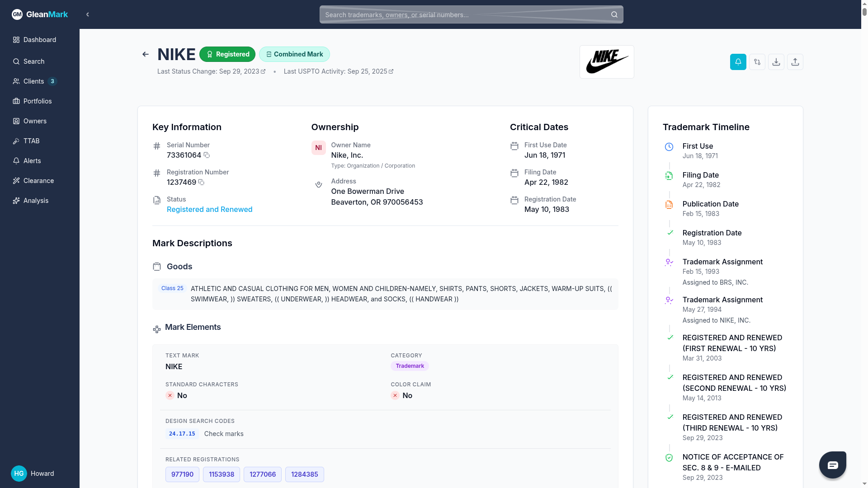Open the Last Status Change external link
The image size is (868, 488).
point(263,71)
